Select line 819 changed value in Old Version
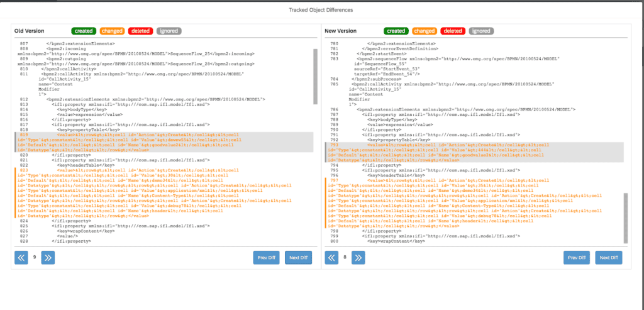 164,143
